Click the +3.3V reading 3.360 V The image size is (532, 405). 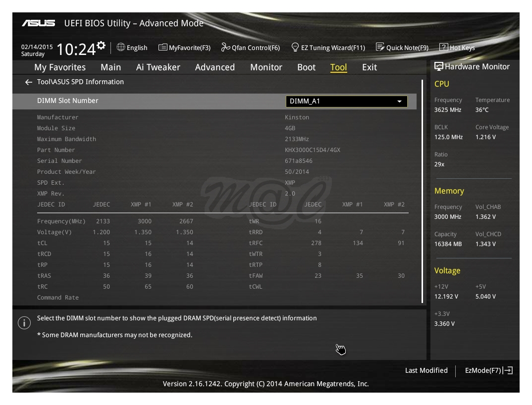[444, 324]
